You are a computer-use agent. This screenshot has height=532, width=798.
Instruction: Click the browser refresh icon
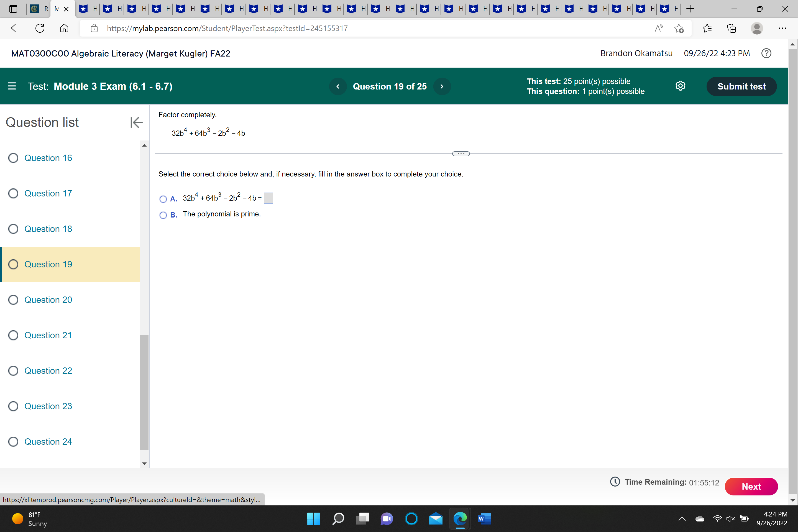[x=40, y=28]
